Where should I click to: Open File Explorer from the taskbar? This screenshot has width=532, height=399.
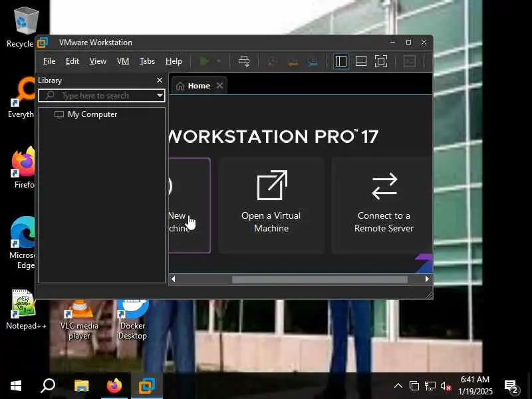click(x=81, y=386)
